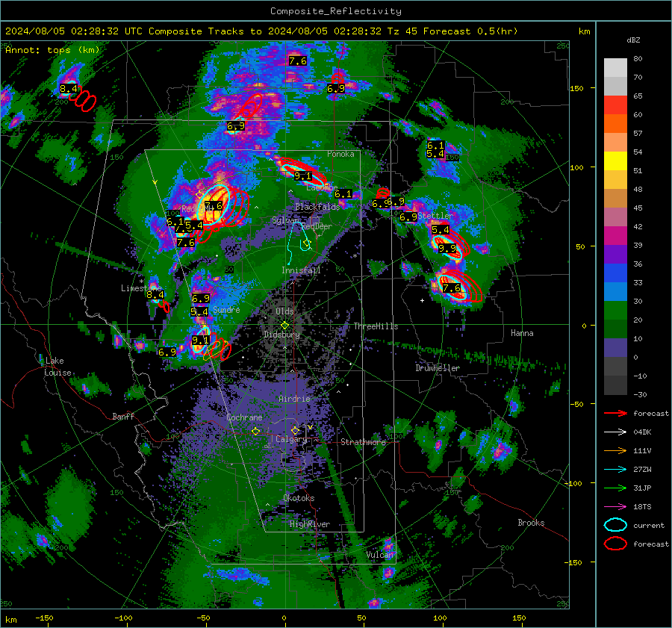672x628 pixels.
Task: Select the light blue swatch above 30 dBZ
Action: pos(615,291)
